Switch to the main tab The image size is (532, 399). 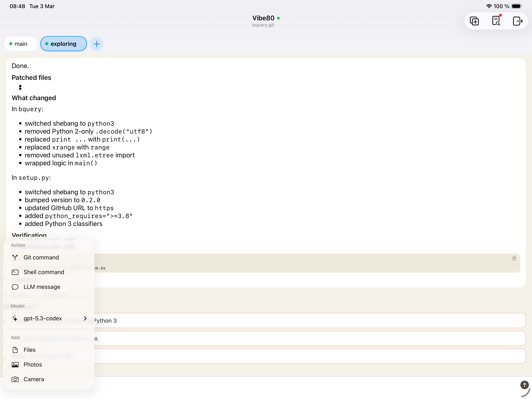point(21,44)
